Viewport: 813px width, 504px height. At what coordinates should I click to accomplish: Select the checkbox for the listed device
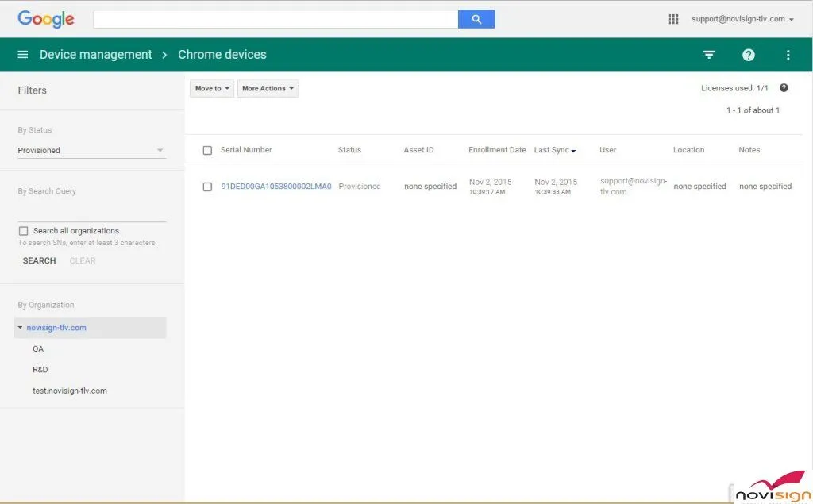coord(208,186)
